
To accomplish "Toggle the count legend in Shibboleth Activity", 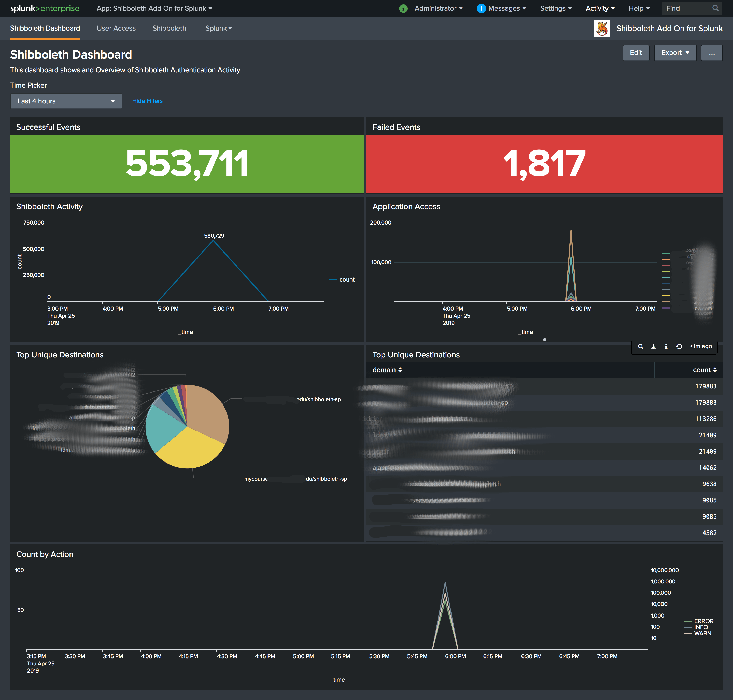I will 342,279.
